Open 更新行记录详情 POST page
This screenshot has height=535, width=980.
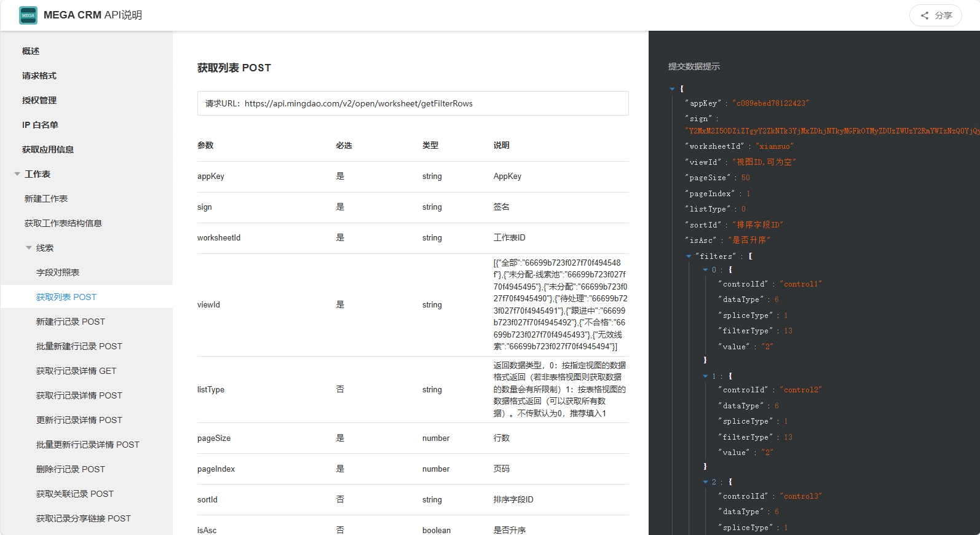79,420
